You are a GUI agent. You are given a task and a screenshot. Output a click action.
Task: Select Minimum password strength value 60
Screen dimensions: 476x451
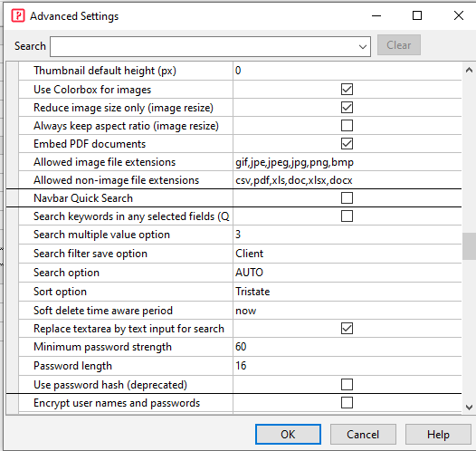[241, 347]
